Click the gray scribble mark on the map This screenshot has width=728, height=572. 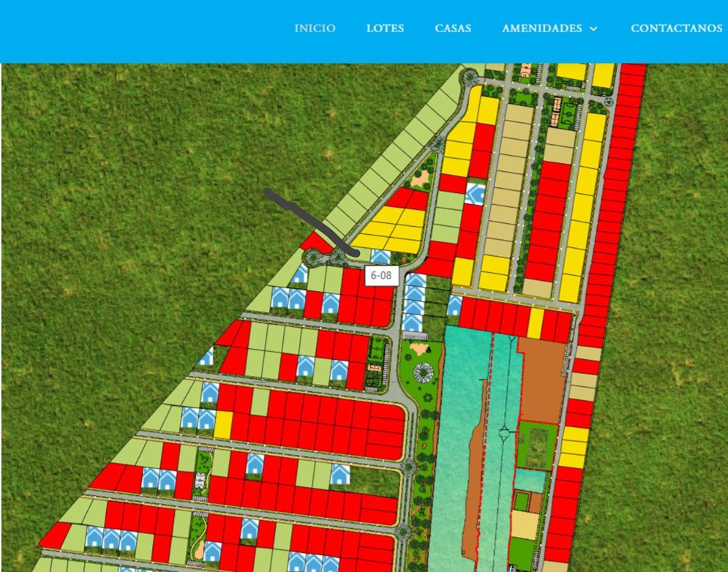[x=306, y=216]
